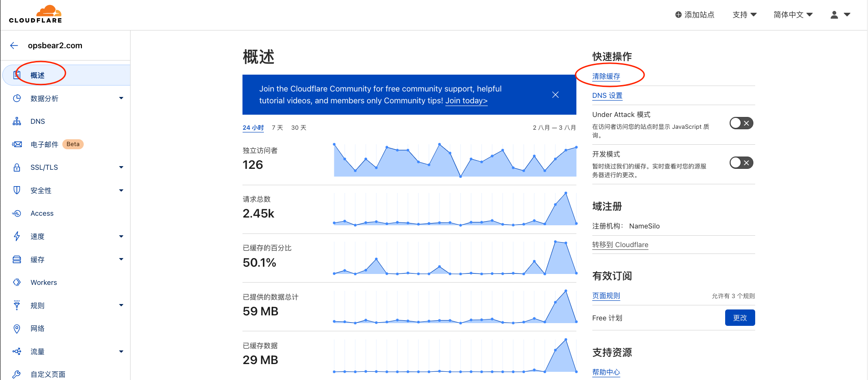This screenshot has width=868, height=380.
Task: Click the 已缓存的百分比 chart
Action: click(x=455, y=257)
